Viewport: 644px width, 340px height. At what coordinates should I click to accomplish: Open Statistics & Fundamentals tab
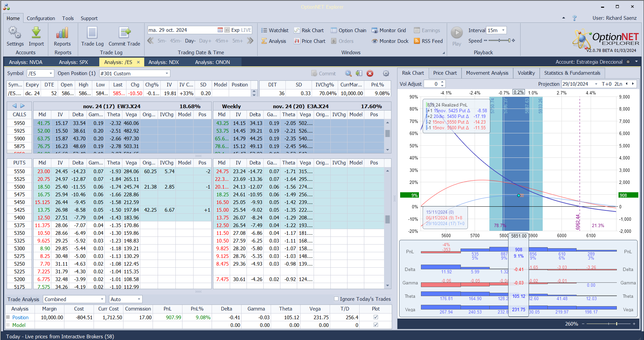[x=572, y=73]
